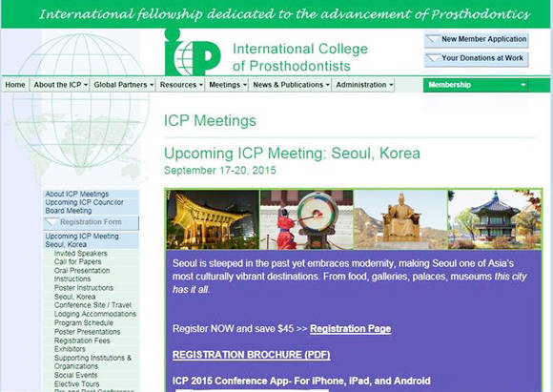Click the ICP logo with the globe

pyautogui.click(x=193, y=52)
